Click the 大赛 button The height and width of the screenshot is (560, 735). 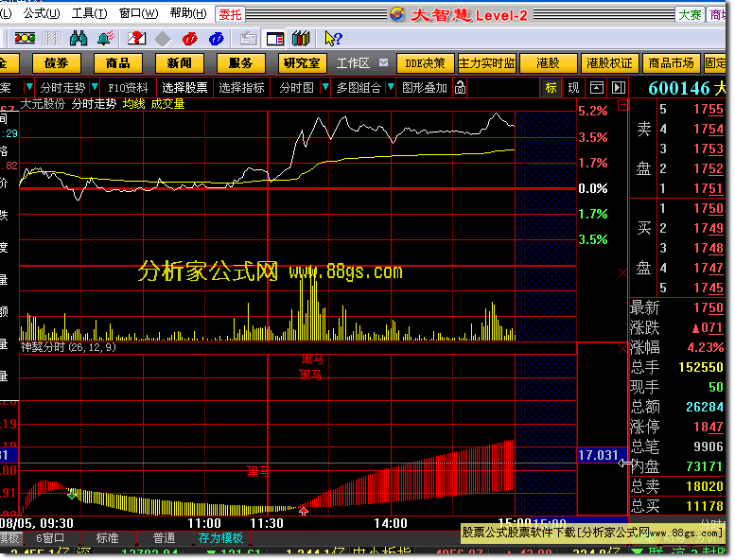(690, 14)
